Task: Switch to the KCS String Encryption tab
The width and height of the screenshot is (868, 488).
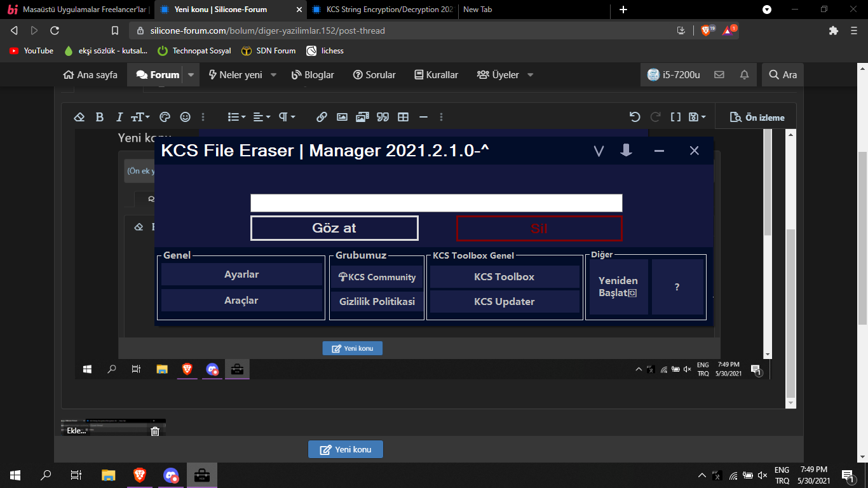Action: coord(382,10)
